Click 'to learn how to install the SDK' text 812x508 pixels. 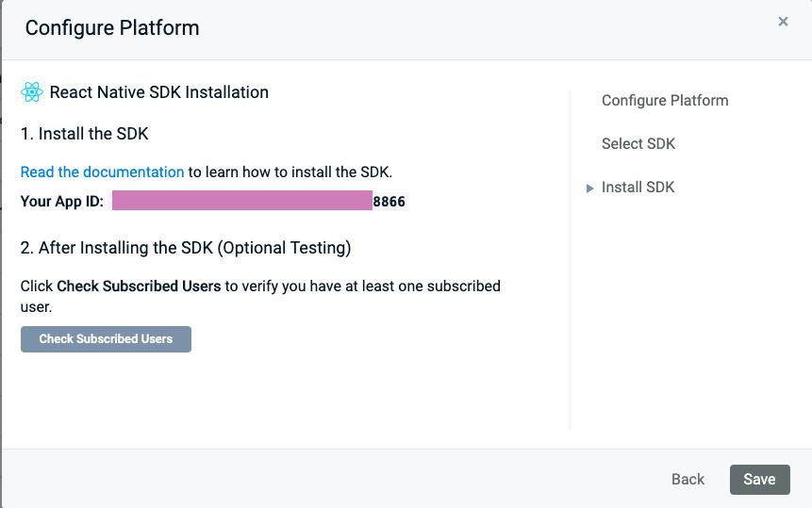click(x=290, y=172)
